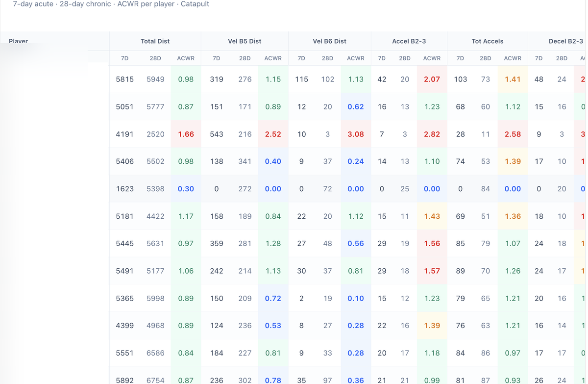588x384 pixels.
Task: Select the Total Dist column group header
Action: (155, 41)
